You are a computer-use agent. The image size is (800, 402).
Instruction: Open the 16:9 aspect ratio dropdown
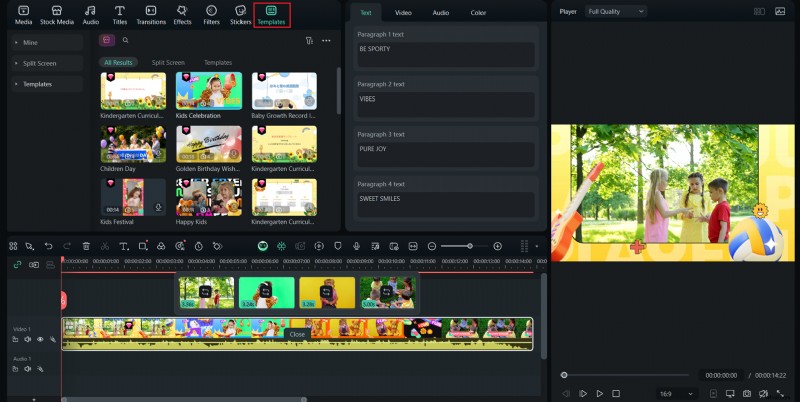tap(677, 394)
